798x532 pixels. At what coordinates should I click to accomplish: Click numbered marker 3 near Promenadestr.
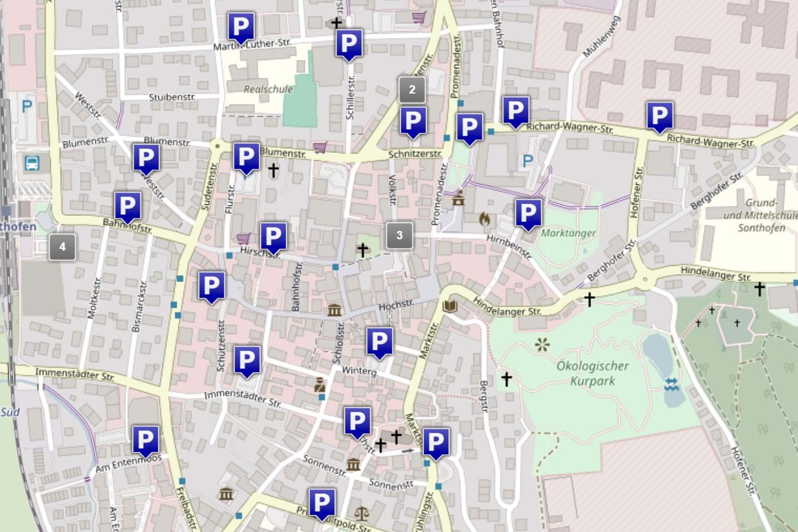coord(398,235)
